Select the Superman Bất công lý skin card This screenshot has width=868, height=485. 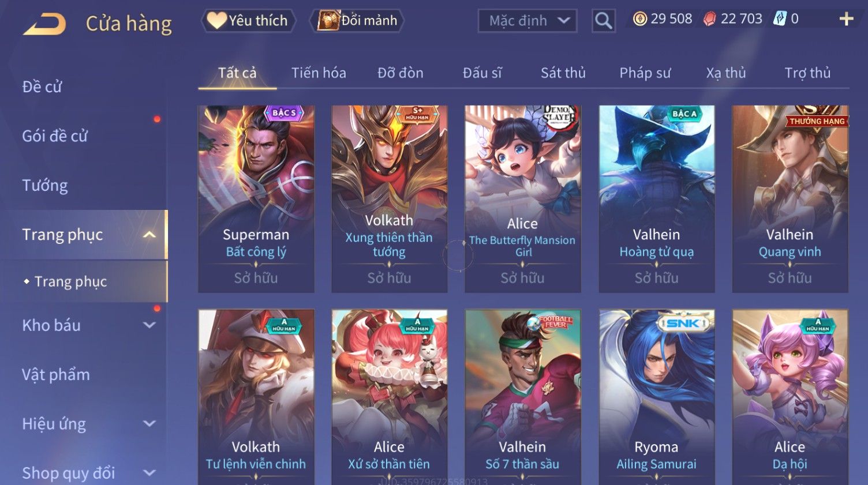coord(256,199)
